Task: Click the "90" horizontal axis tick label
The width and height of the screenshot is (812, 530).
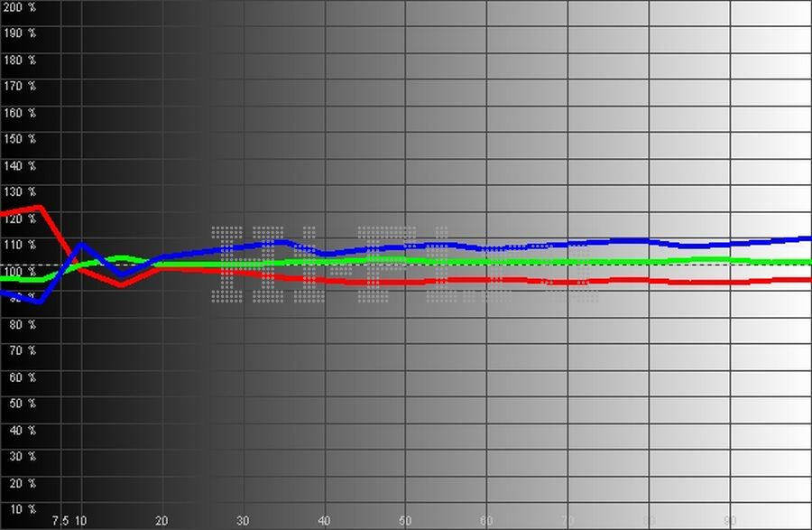Action: coord(730,521)
